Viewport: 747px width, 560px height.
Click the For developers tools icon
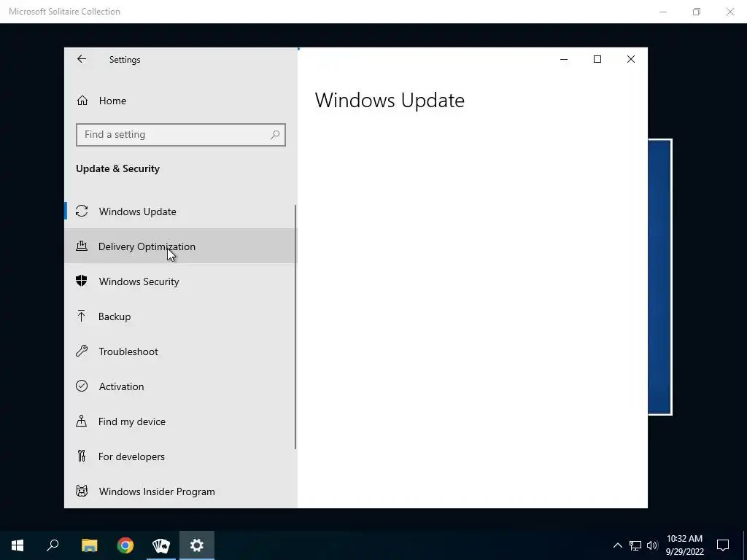pos(82,456)
